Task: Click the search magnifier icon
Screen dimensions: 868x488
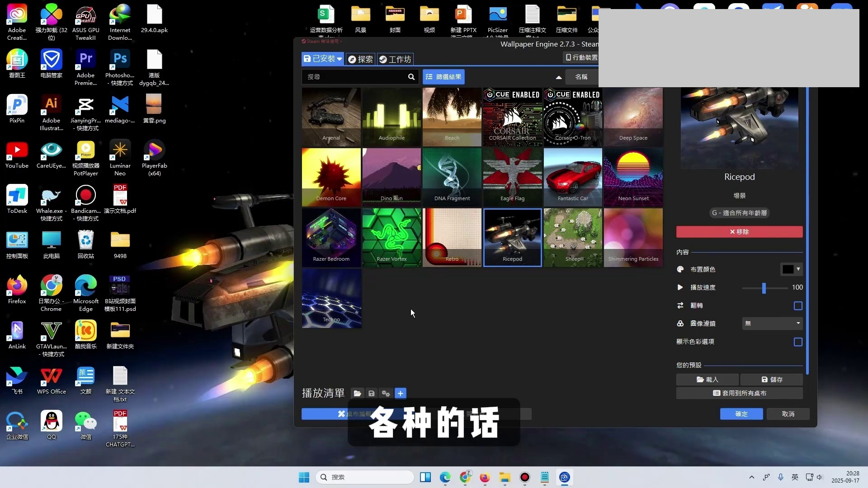Action: pos(411,77)
